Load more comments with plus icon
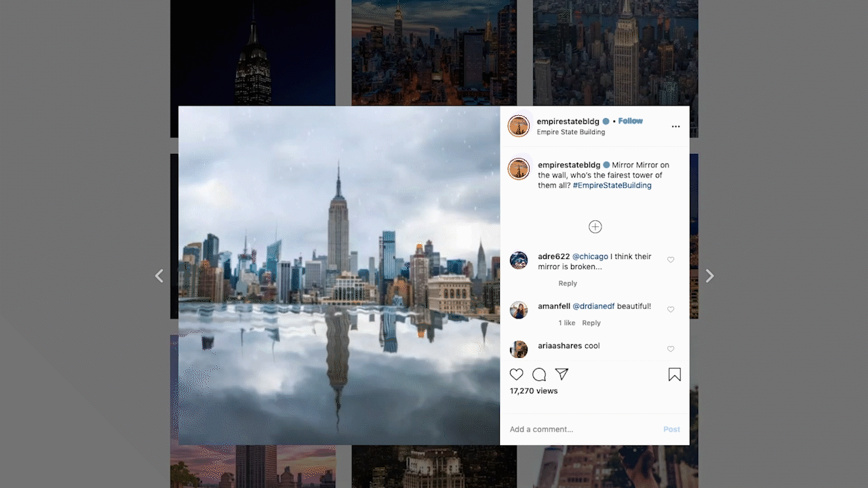The width and height of the screenshot is (868, 488). tap(595, 227)
